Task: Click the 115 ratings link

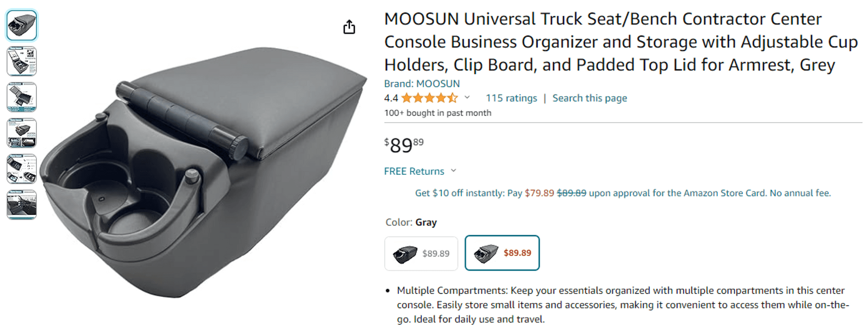Action: pyautogui.click(x=511, y=98)
